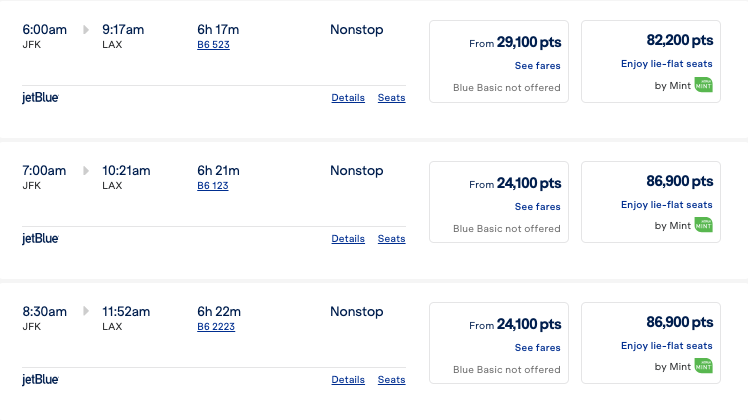Expand See fares on the 7:00am flight
Viewport: 748px width, 420px height.
[537, 207]
